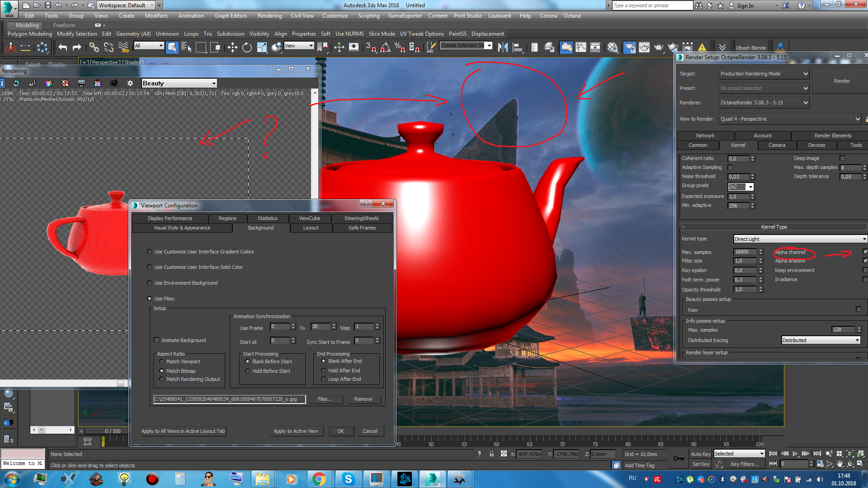Click the Angle Snap toggle icon
The width and height of the screenshot is (868, 488).
[385, 47]
